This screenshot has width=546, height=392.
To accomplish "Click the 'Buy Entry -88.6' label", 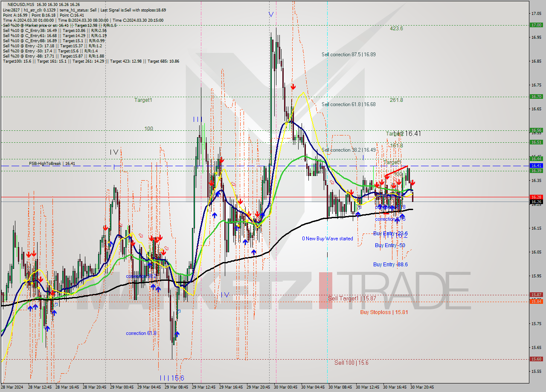I will click(390, 265).
